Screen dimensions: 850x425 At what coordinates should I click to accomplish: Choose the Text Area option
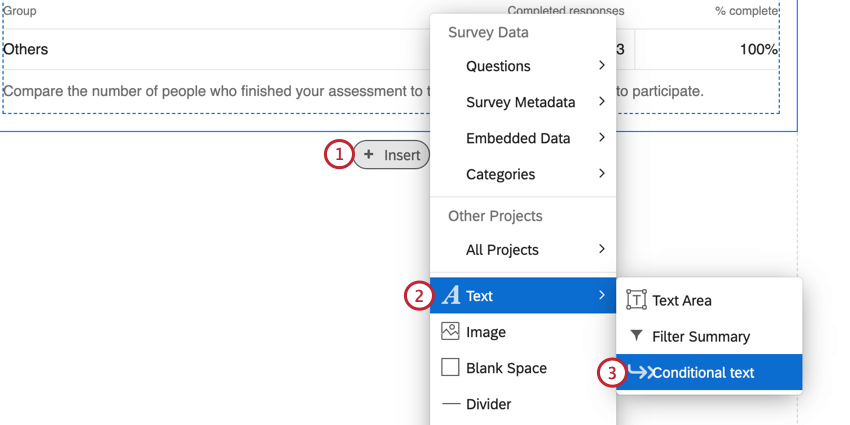click(682, 300)
